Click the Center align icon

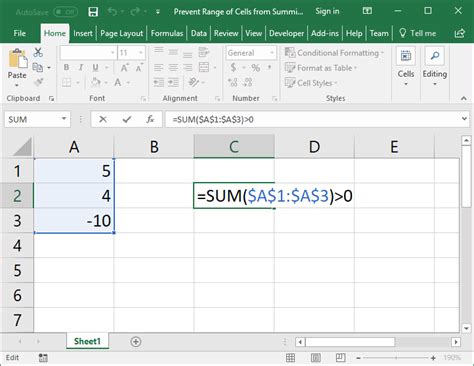pyautogui.click(x=173, y=68)
